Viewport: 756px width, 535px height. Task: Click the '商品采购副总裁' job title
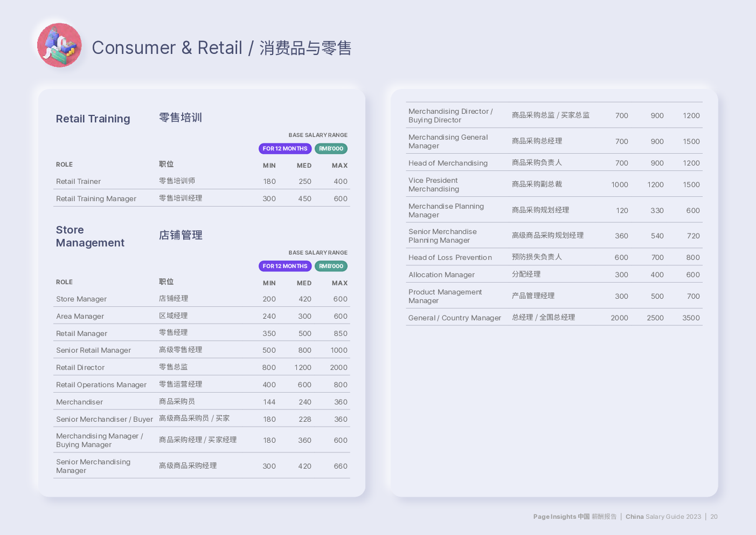point(537,184)
